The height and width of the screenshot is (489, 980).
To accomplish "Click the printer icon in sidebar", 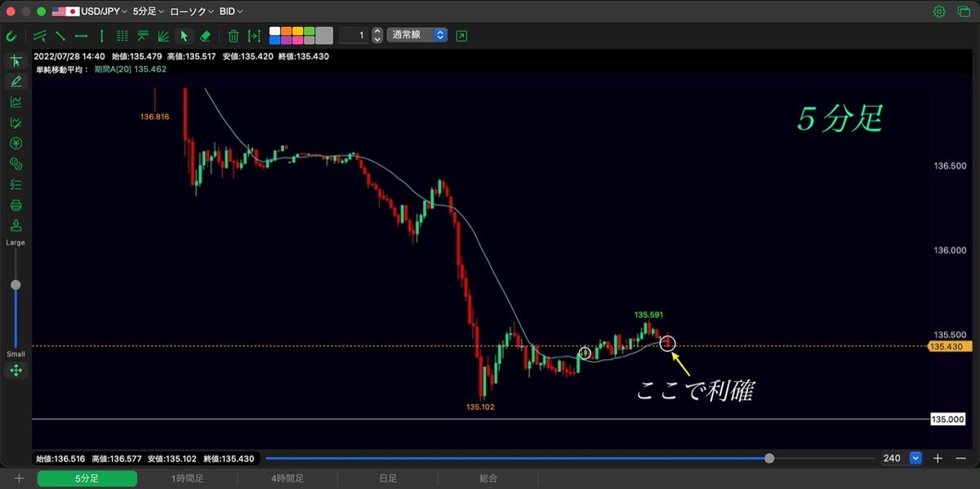I will [16, 205].
